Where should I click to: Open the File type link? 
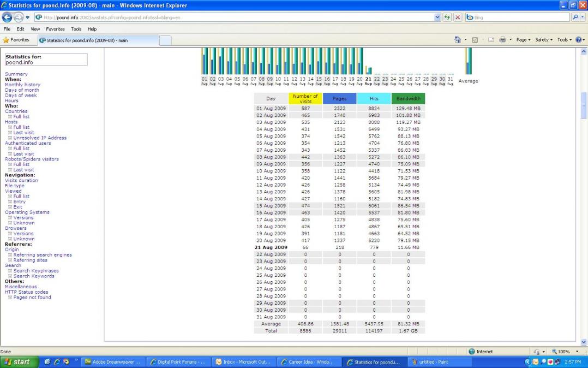15,186
